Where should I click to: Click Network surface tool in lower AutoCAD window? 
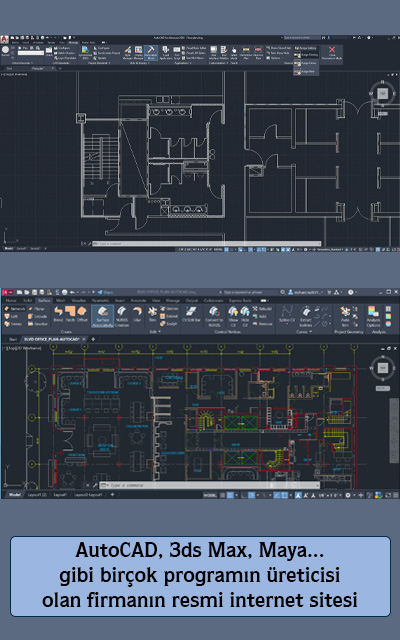tap(15, 309)
